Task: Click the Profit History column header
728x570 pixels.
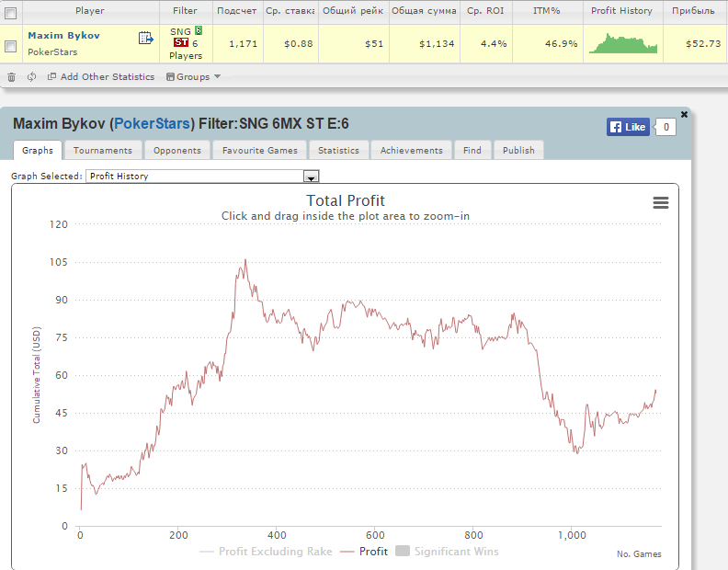Action: 621,11
